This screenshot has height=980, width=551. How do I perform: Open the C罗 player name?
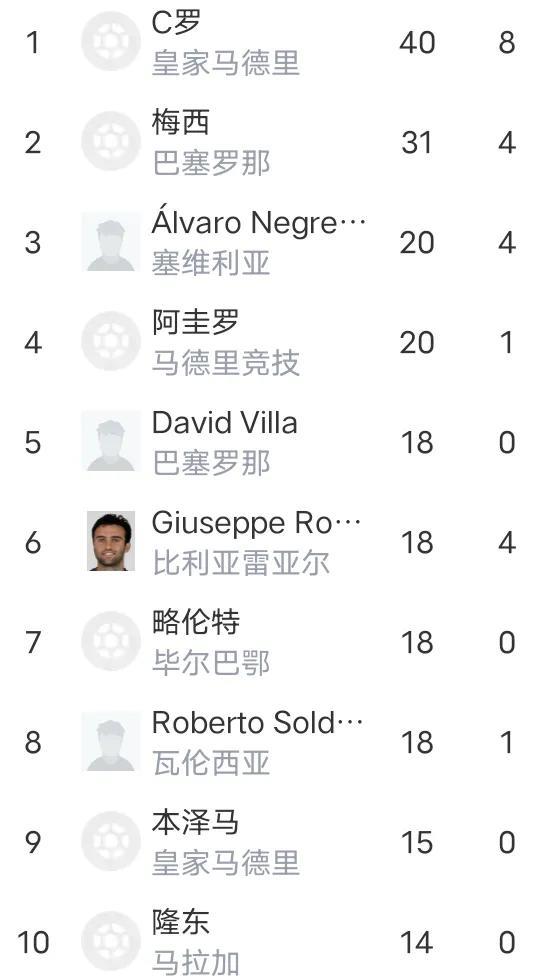coord(176,22)
